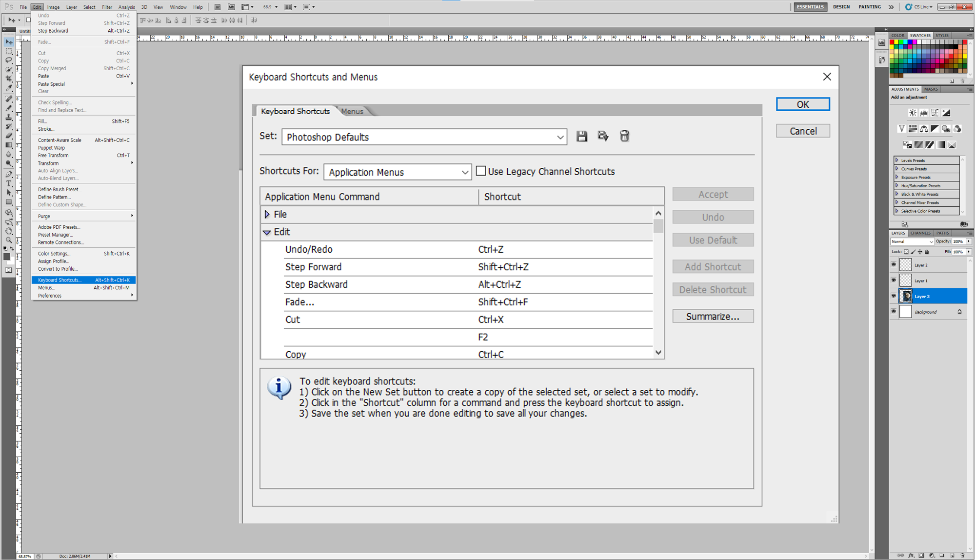Hide Layer 2 visibility eye
The image size is (975, 560).
(x=894, y=265)
